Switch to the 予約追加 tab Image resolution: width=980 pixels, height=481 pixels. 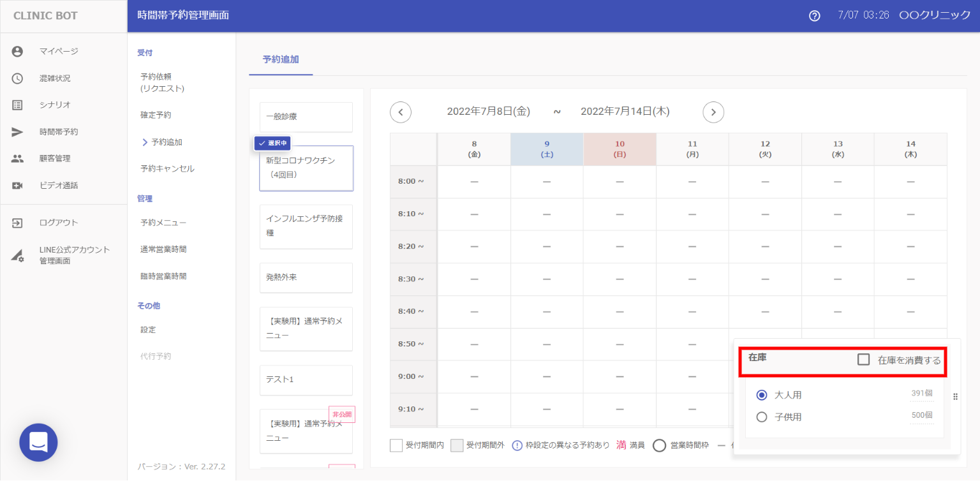click(281, 60)
